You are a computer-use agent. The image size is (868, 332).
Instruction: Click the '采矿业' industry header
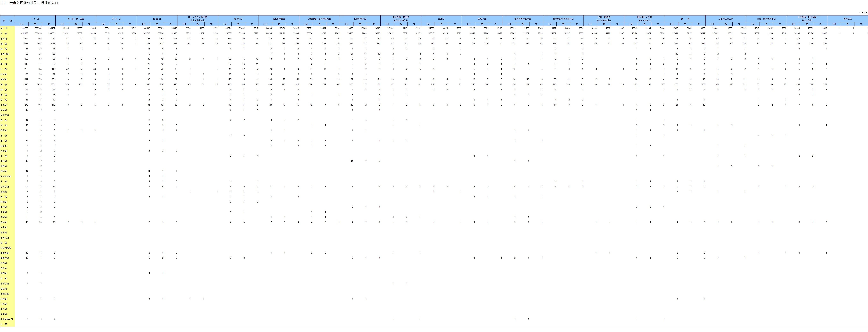pos(116,18)
